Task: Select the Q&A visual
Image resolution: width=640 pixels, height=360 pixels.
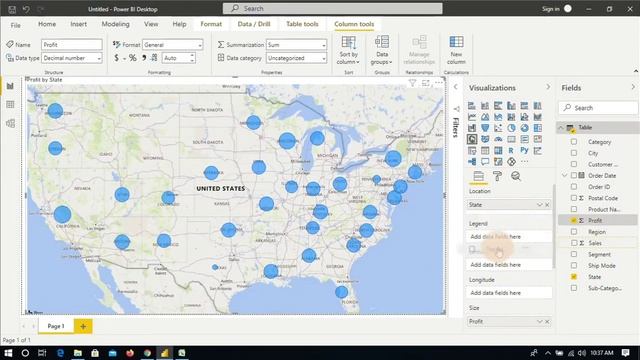Action: pyautogui.click(x=485, y=162)
